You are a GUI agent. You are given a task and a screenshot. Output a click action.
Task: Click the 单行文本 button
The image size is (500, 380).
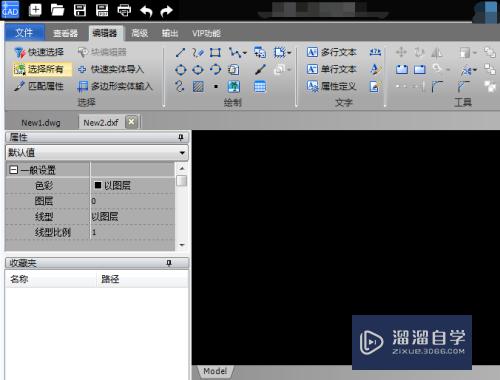[x=331, y=69]
